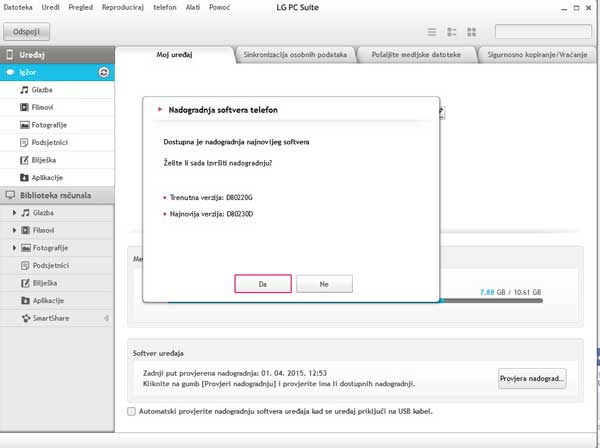The height and width of the screenshot is (448, 600).
Task: Click Ne to decline the upgrade
Action: click(324, 284)
